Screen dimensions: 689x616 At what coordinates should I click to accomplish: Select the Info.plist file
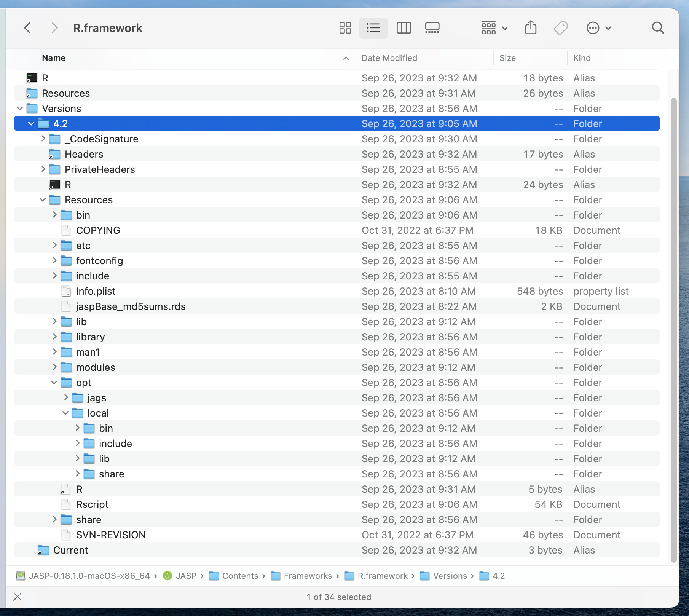click(96, 291)
